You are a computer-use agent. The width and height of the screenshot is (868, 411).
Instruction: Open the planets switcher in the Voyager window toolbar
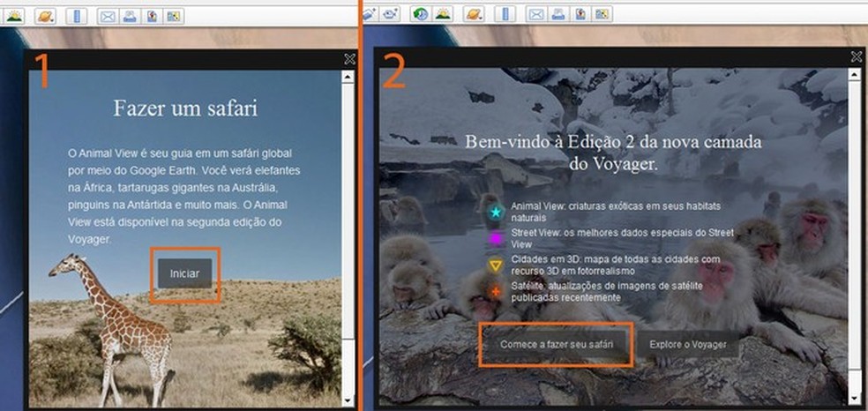pyautogui.click(x=474, y=14)
